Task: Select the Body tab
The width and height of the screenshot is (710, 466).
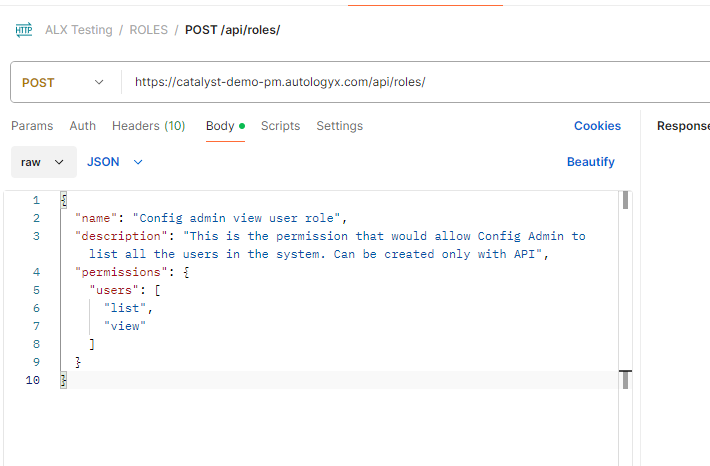Action: 225,126
